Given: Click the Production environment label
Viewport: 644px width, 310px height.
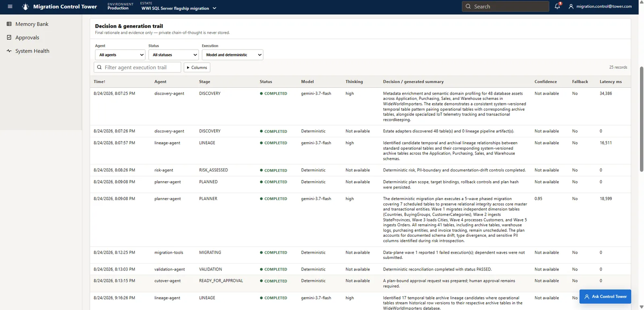Looking at the screenshot, I should click(x=118, y=8).
